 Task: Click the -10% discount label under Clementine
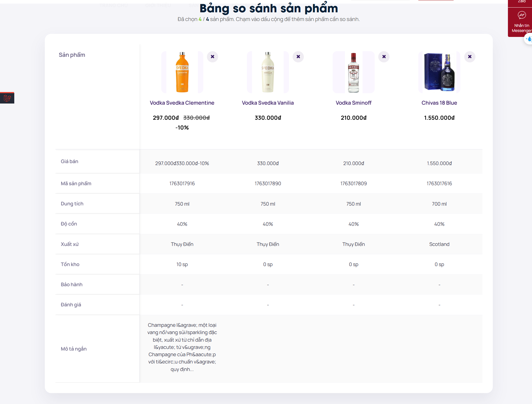pos(182,128)
